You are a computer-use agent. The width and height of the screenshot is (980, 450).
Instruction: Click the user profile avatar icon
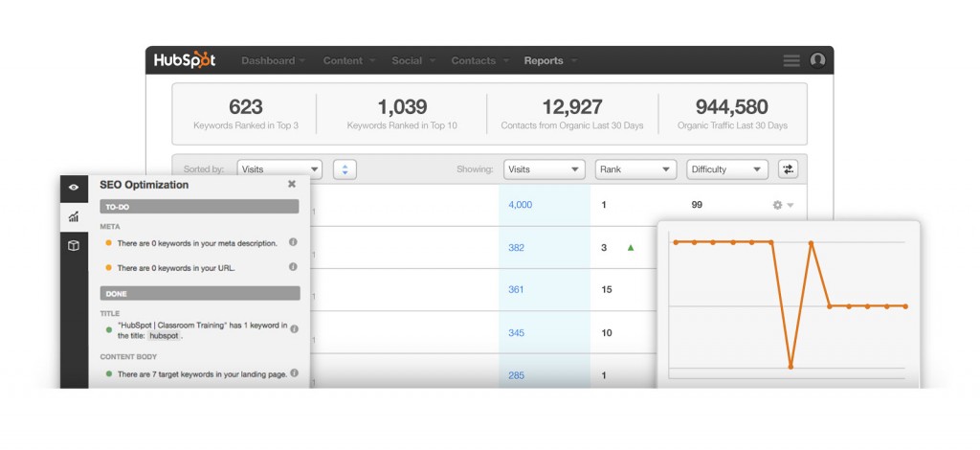817,60
